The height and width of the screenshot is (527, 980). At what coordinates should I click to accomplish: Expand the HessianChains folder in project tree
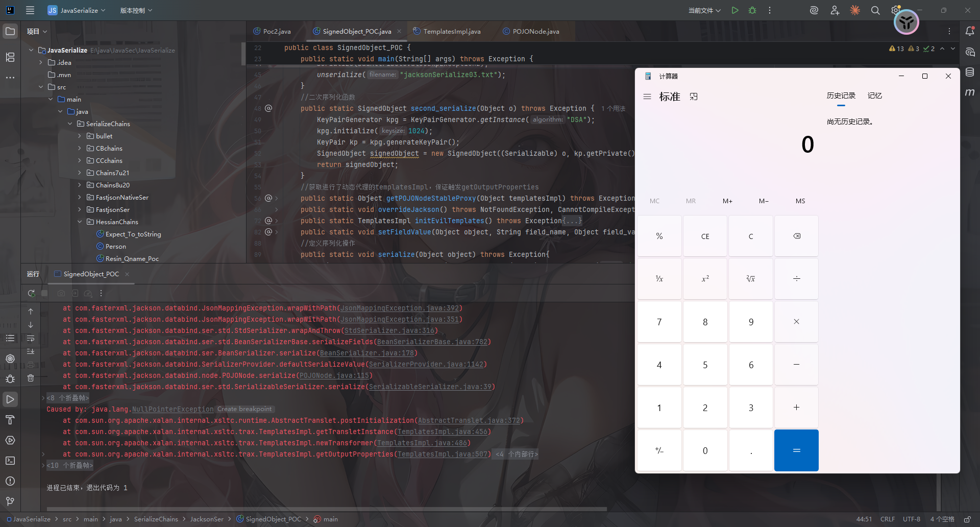pyautogui.click(x=80, y=222)
